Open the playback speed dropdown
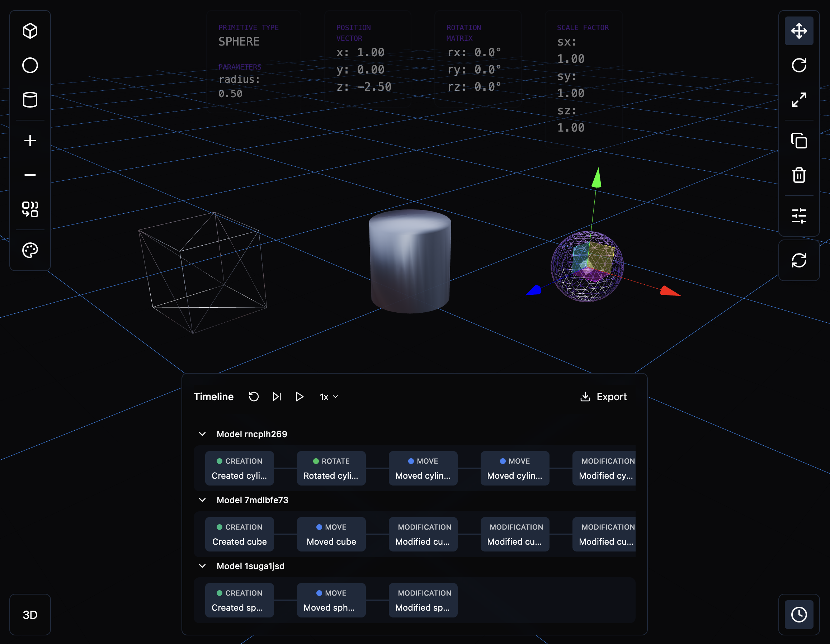Screen dimensions: 830x644 (328, 396)
